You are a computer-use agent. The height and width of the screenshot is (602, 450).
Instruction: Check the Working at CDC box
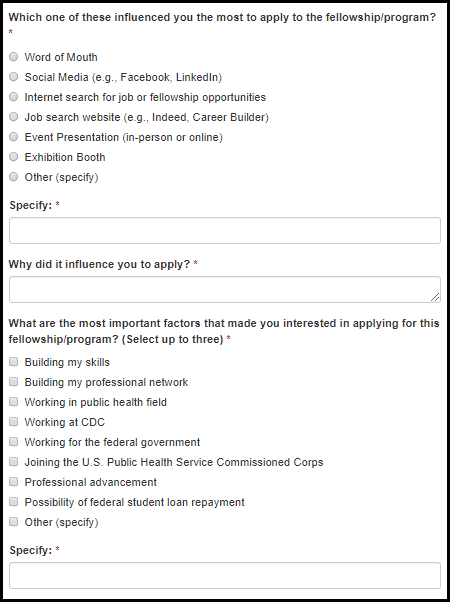[x=13, y=422]
